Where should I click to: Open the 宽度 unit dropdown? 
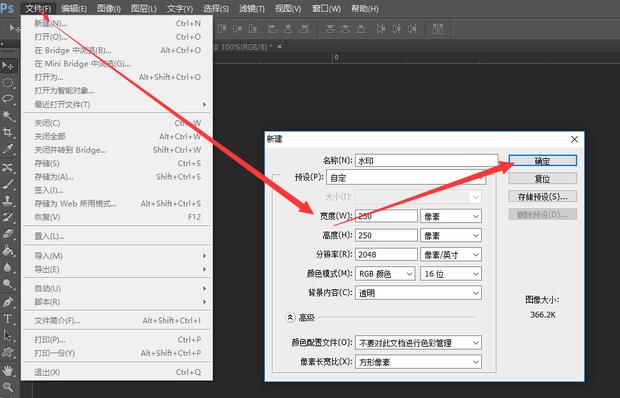pos(451,216)
